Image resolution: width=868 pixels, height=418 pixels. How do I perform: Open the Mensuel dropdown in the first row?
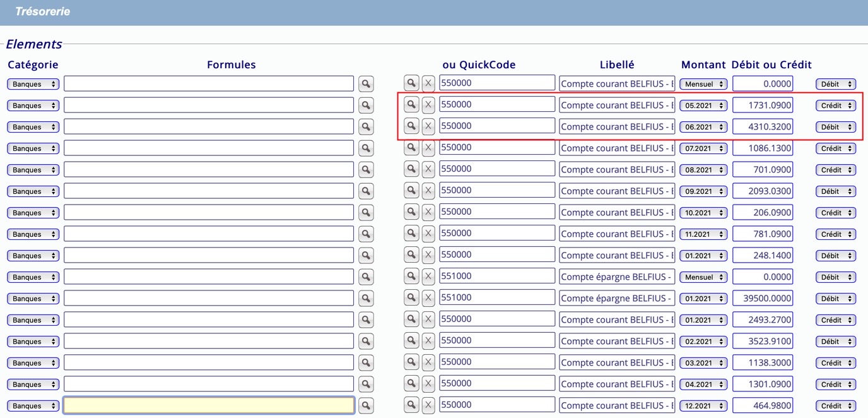(703, 84)
